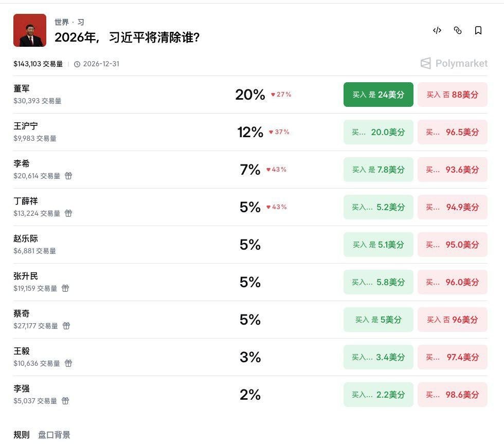Buy No for 李强 at 98.6美分
The height and width of the screenshot is (447, 504).
coord(453,395)
